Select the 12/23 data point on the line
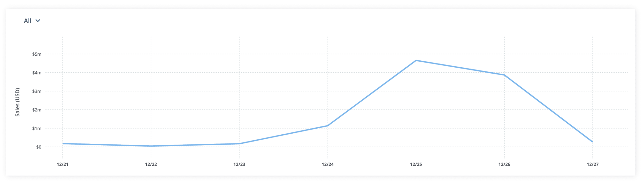The height and width of the screenshot is (184, 644). 239,144
